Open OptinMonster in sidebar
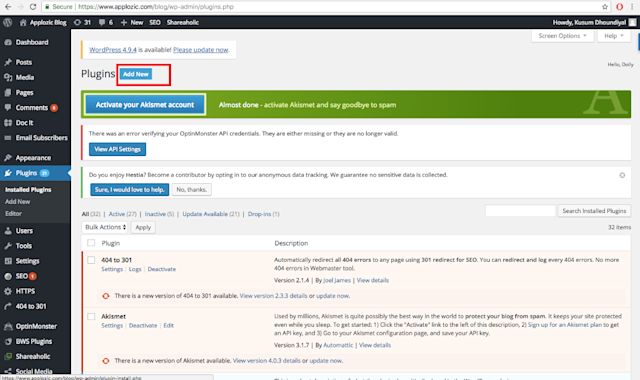The image size is (640, 380). point(35,326)
